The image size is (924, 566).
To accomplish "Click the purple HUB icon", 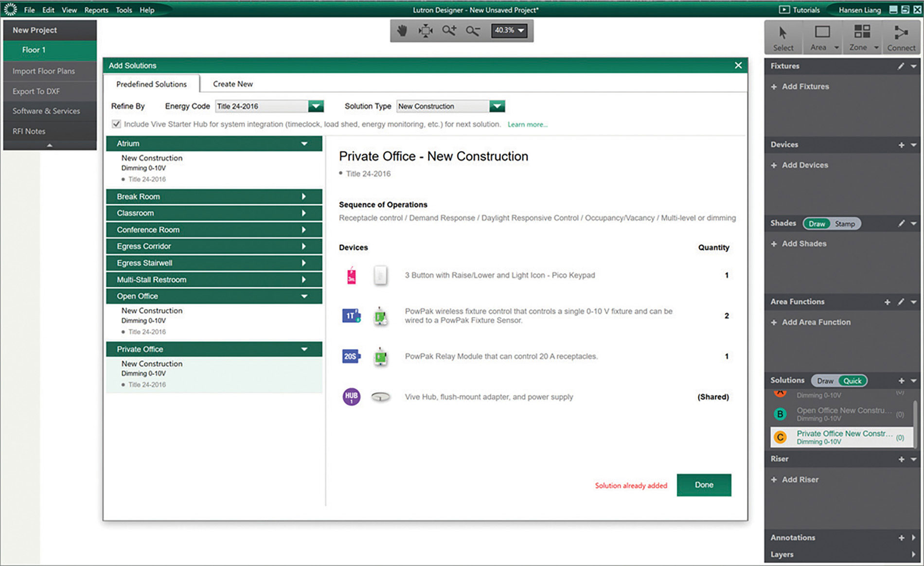I will click(x=351, y=397).
